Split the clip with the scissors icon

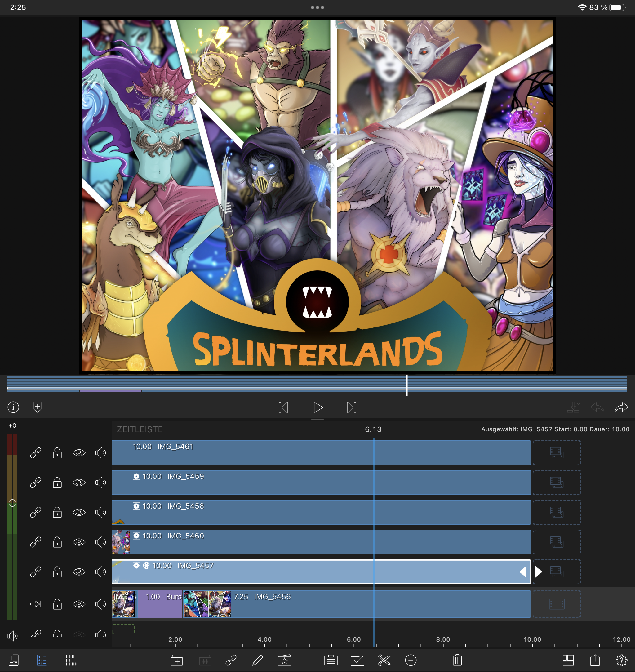click(x=384, y=660)
